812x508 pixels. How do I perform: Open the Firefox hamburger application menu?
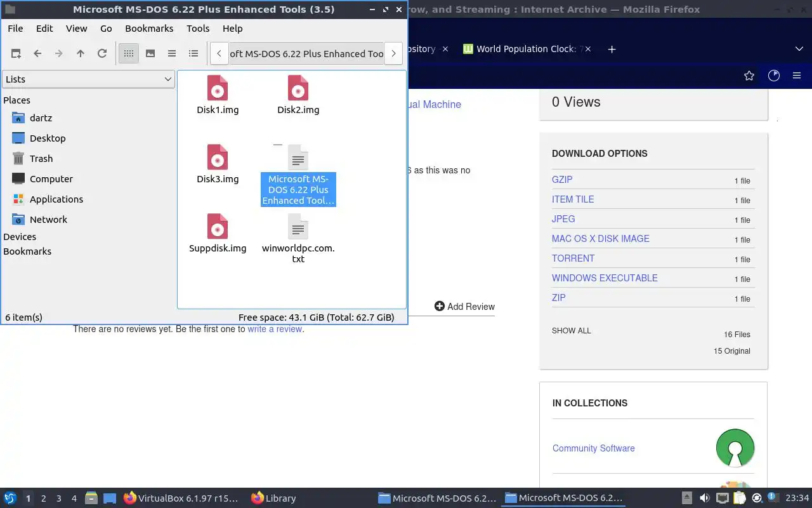click(797, 76)
